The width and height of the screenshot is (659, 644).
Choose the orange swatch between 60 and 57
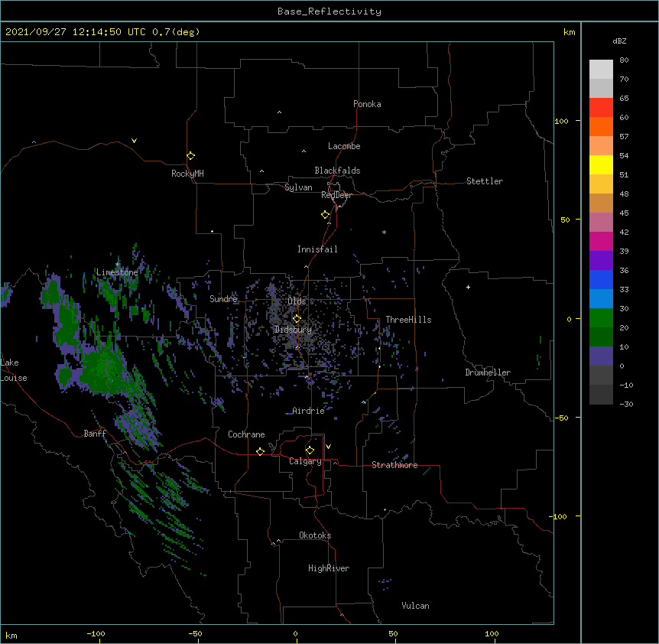pyautogui.click(x=601, y=126)
